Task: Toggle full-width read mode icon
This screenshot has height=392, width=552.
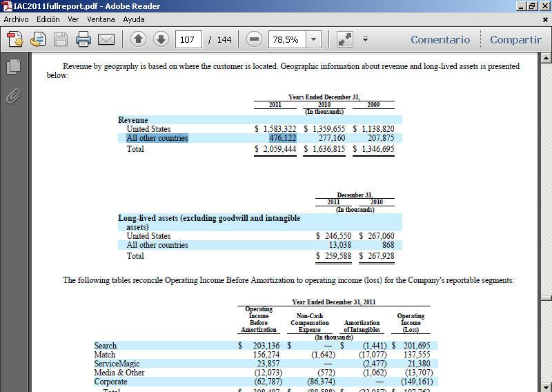Action: [x=344, y=39]
